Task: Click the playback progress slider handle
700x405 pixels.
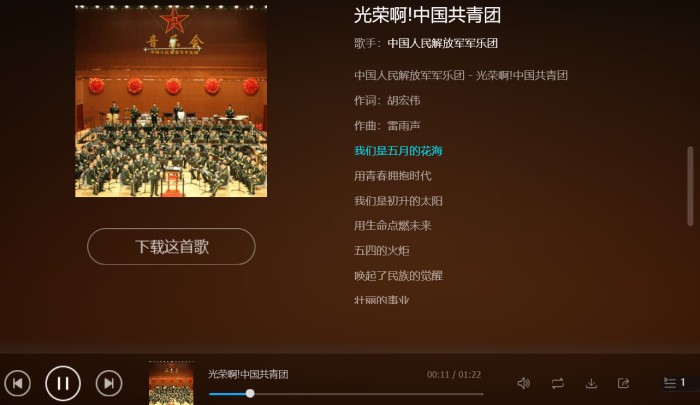Action: pyautogui.click(x=250, y=393)
